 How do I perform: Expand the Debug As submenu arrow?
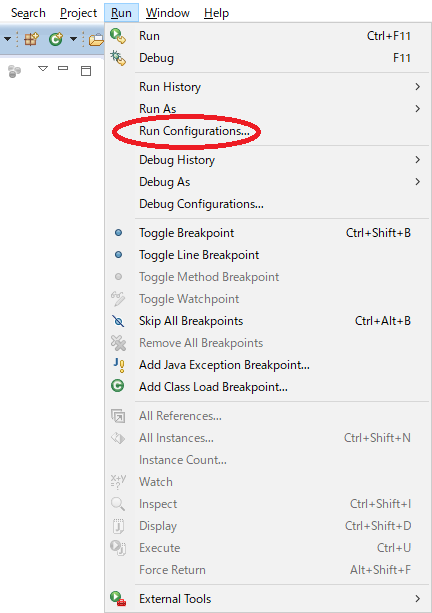[418, 182]
